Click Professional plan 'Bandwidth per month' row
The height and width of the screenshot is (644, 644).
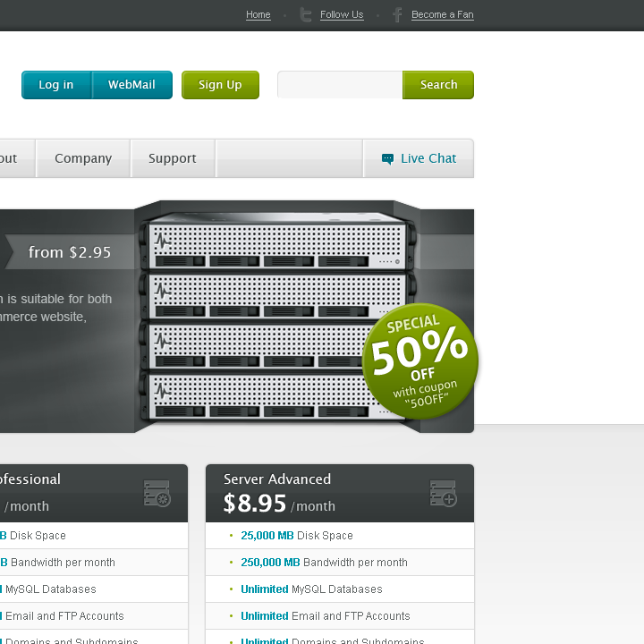coord(94,563)
